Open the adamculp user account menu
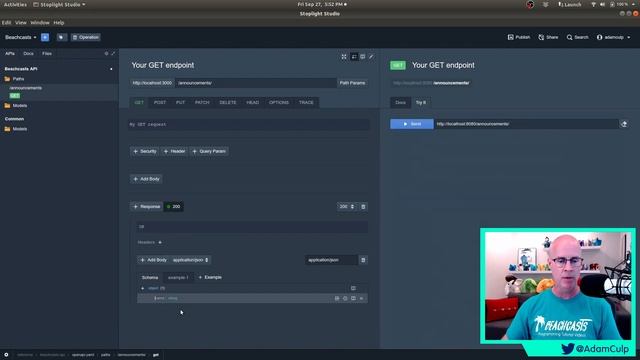Screen dimensions: 640x360 click(613, 37)
